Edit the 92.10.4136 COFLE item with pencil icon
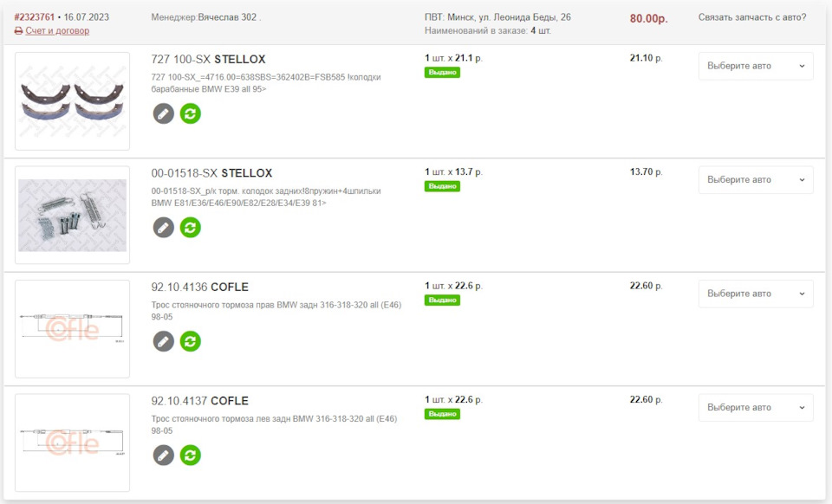832x504 pixels. click(164, 341)
